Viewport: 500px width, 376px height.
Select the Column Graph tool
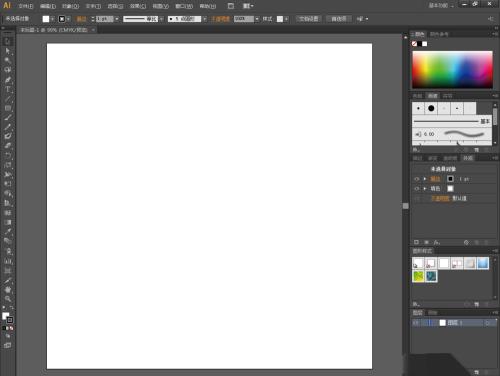(8, 261)
